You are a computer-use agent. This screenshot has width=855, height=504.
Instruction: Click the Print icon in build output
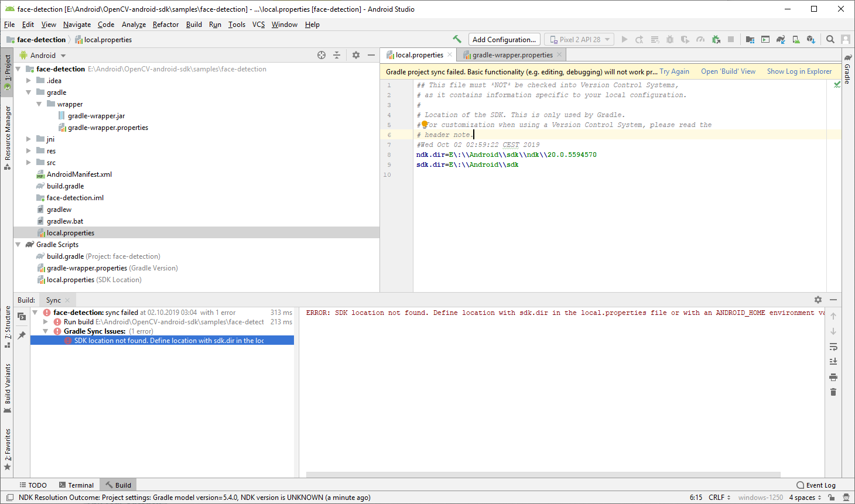coord(833,377)
